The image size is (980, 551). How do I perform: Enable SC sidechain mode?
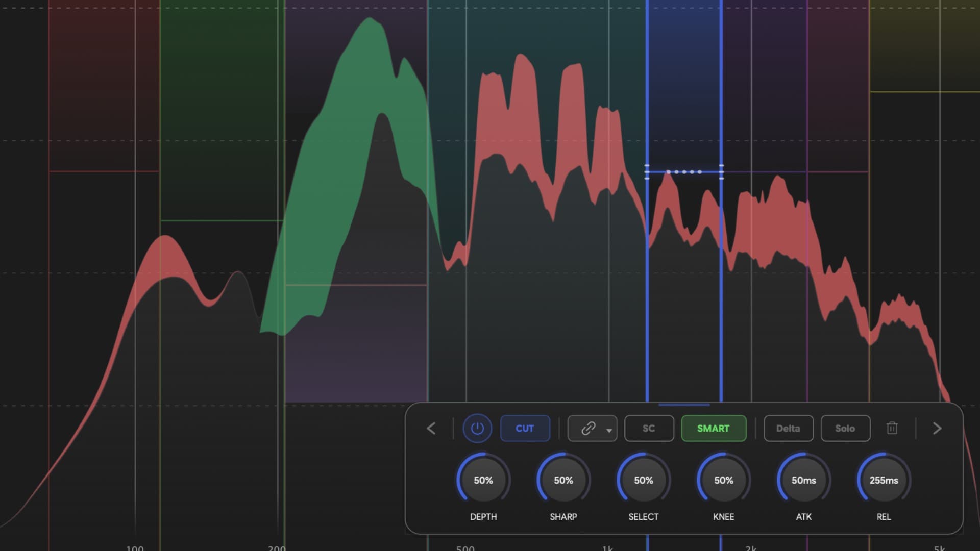tap(649, 428)
